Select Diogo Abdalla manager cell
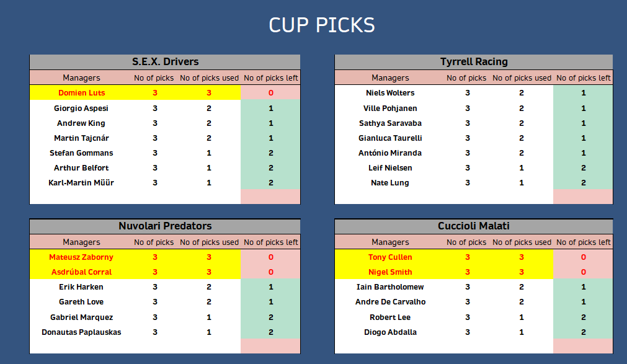The height and width of the screenshot is (364, 627). [x=390, y=332]
